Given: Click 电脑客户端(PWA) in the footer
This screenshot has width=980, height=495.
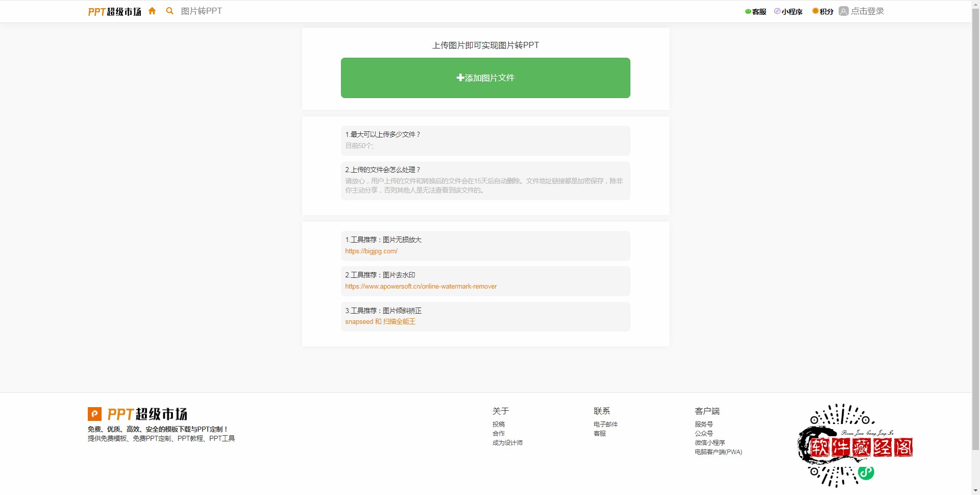Looking at the screenshot, I should click(x=718, y=452).
